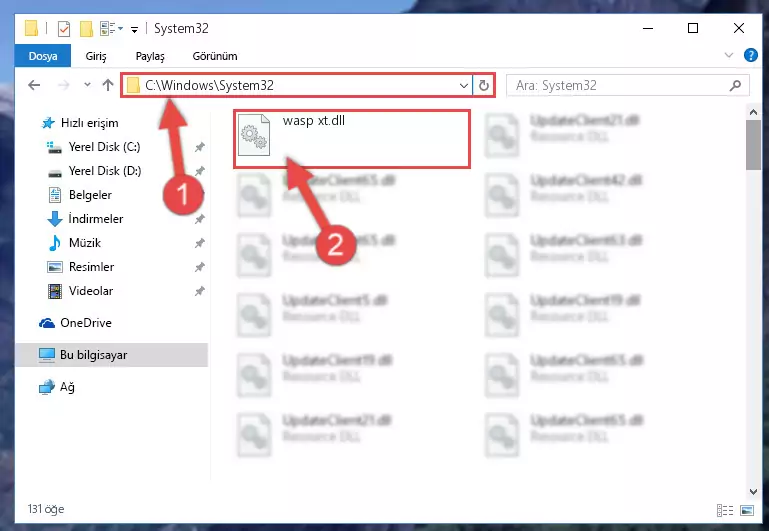Open the Paylaş ribbon tab
The image size is (769, 531).
(x=150, y=56)
